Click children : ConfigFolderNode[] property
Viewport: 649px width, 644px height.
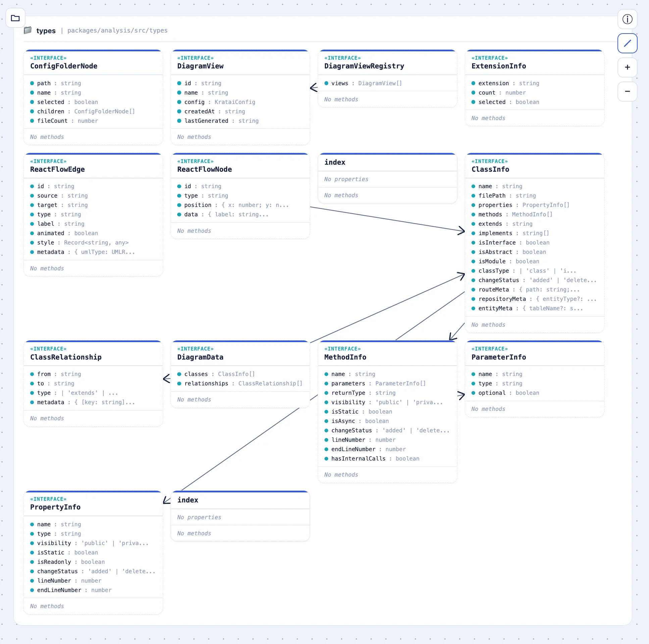[x=83, y=111]
